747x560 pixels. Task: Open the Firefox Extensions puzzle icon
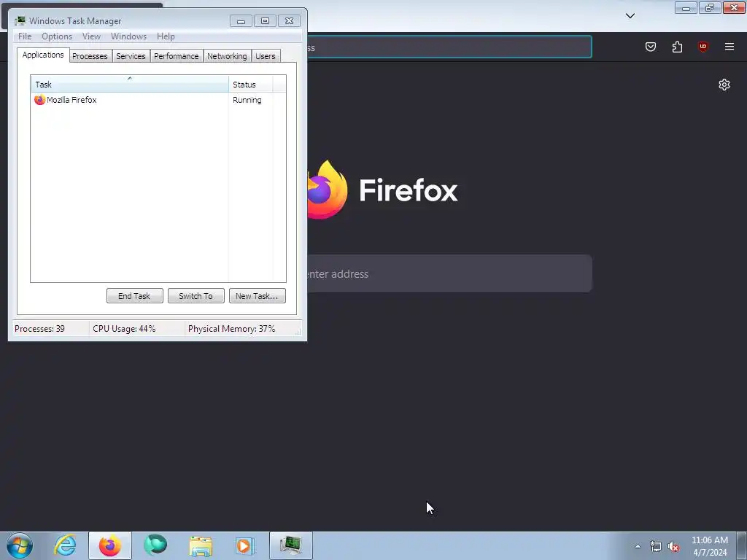pos(677,47)
